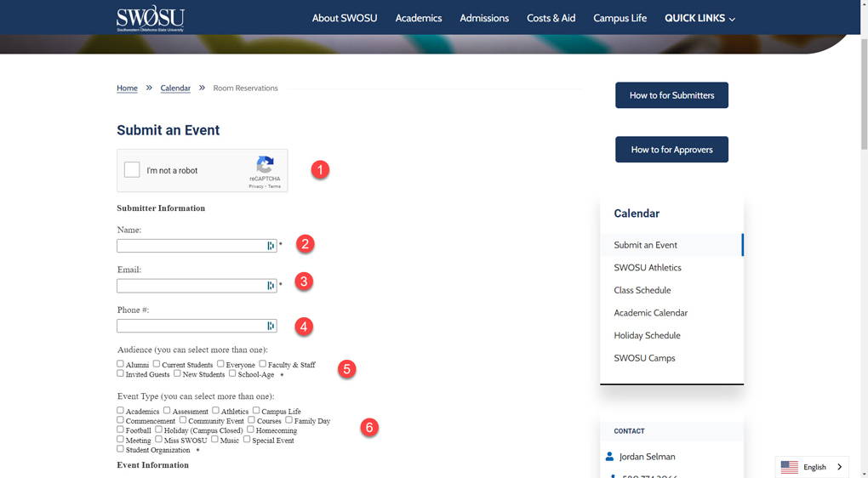Click inside the Name input field
868x478 pixels.
[197, 246]
